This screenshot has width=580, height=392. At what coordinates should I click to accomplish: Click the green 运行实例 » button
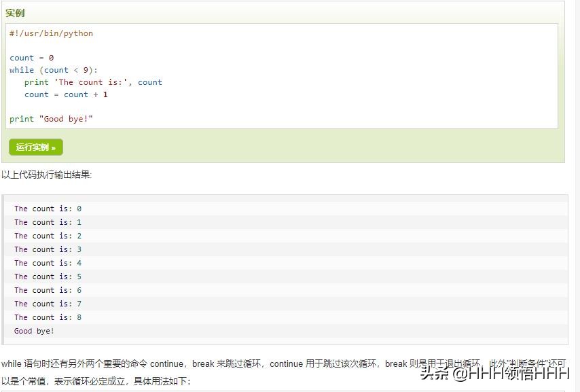36,147
